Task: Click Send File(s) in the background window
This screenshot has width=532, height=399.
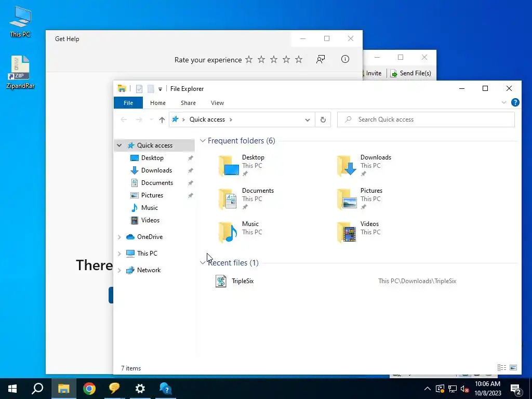Action: [411, 73]
